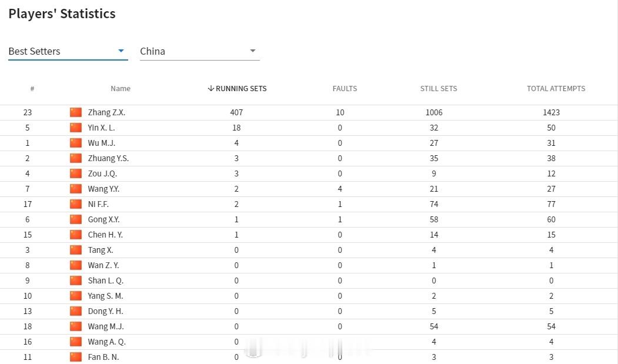The height and width of the screenshot is (364, 618).
Task: Click the down-arrow sort icon before RUNNING SETS
Action: pos(211,88)
